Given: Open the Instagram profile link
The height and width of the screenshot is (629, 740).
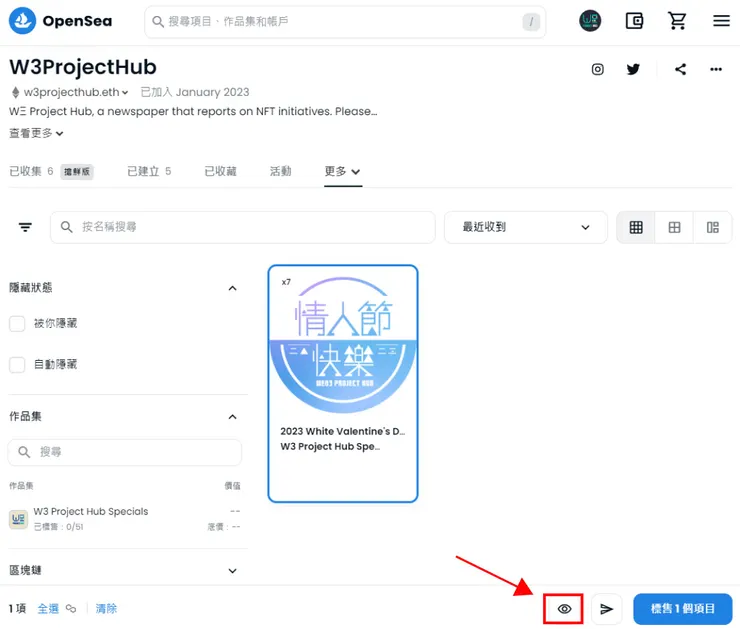Looking at the screenshot, I should [x=597, y=69].
